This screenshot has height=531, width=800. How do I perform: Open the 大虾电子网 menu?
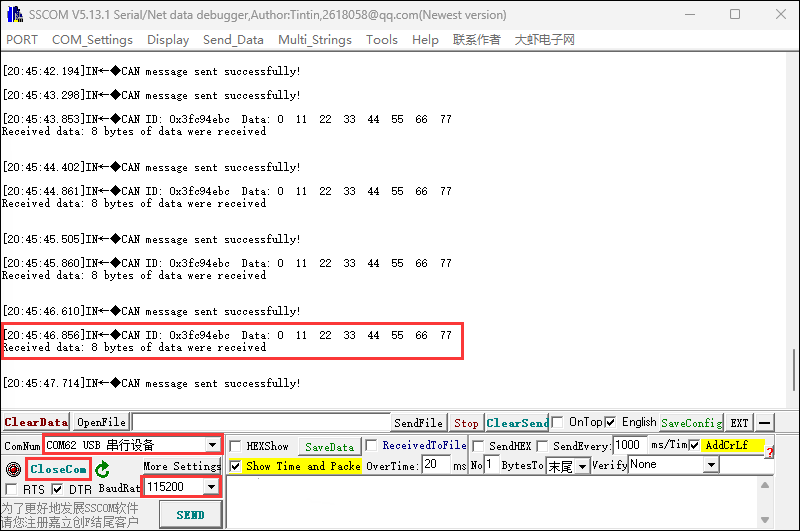(x=544, y=40)
